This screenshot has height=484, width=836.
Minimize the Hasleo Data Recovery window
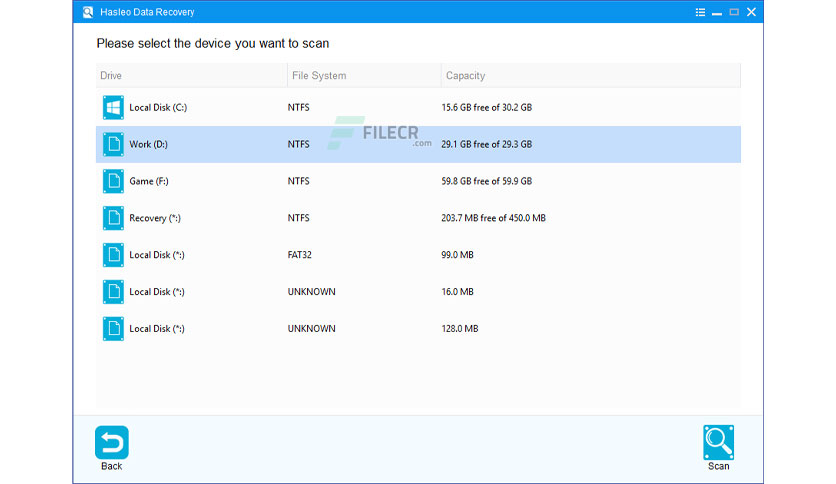pos(717,13)
